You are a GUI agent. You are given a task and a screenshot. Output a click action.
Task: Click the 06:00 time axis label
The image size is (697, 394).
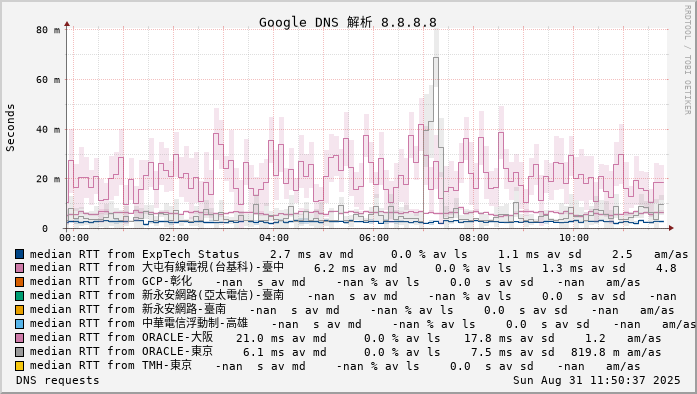pyautogui.click(x=374, y=238)
